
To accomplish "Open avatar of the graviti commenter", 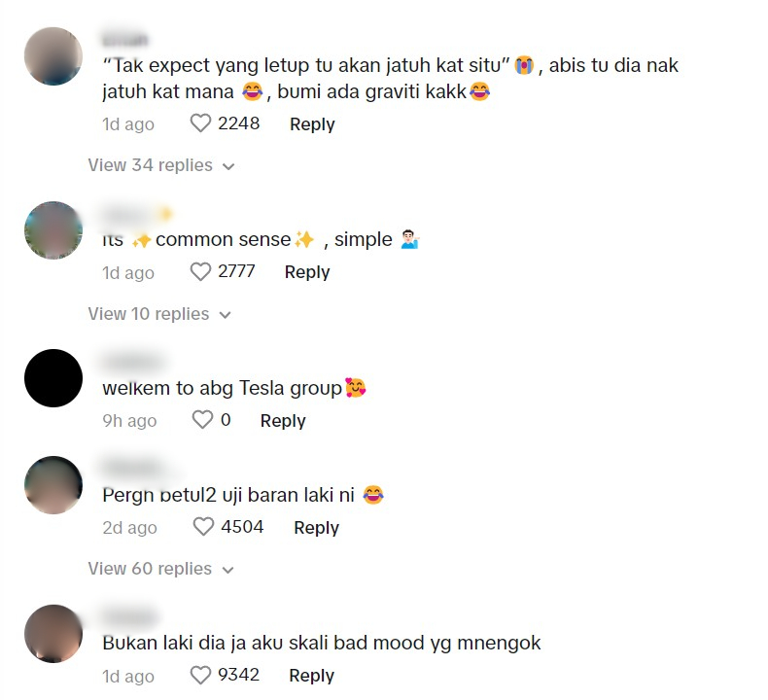I will pos(53,56).
